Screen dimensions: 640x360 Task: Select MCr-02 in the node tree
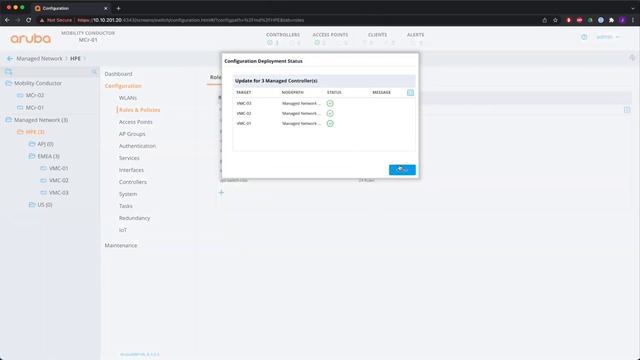35,95
